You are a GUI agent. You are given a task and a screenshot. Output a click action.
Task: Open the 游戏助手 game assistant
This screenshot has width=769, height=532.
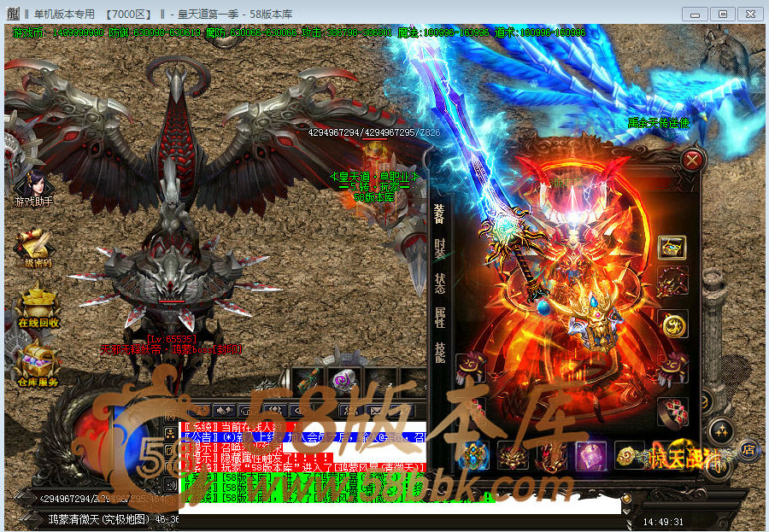[x=33, y=190]
